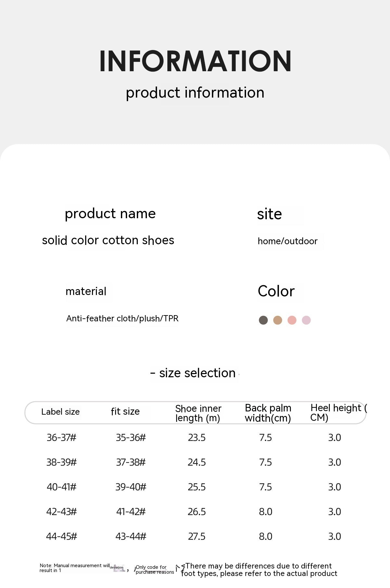The width and height of the screenshot is (390, 588).
Task: Click the 'Color' section label
Action: 276,291
